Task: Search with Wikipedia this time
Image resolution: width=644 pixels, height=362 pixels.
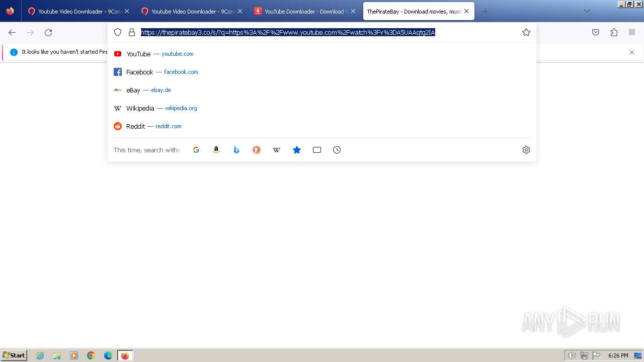Action: point(277,150)
